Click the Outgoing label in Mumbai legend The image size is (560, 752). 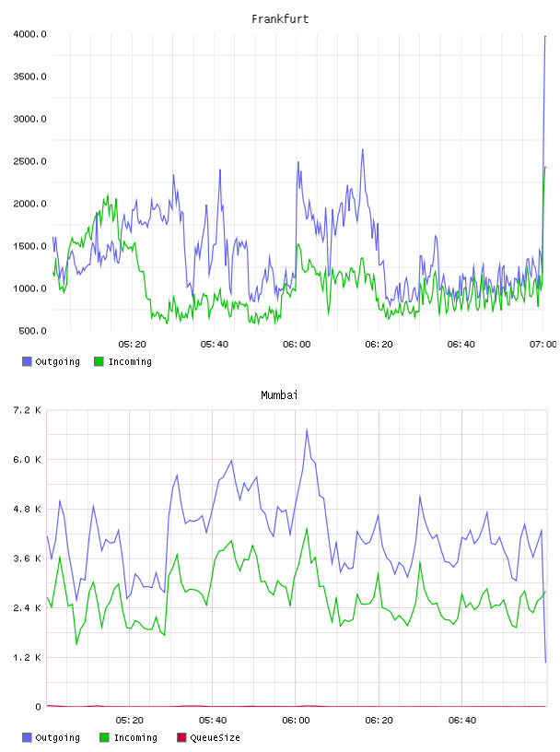(57, 738)
